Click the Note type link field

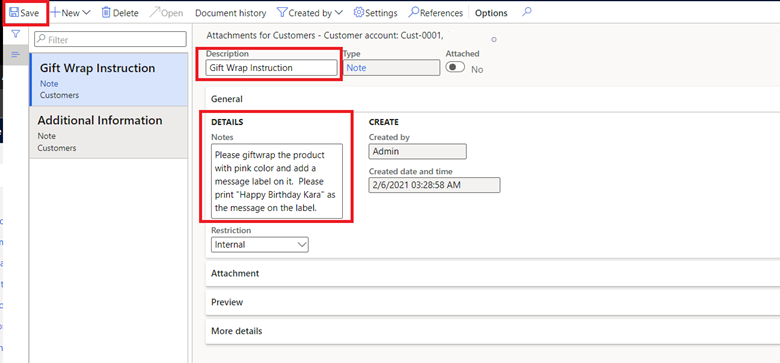tap(391, 68)
